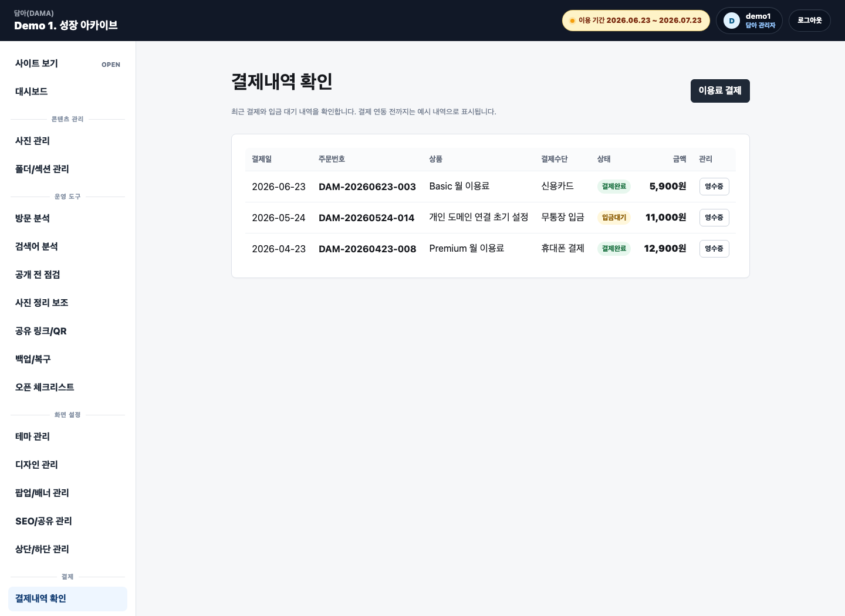This screenshot has height=616, width=845.
Task: Select 공개 전 점검 in sidebar
Action: 67,275
